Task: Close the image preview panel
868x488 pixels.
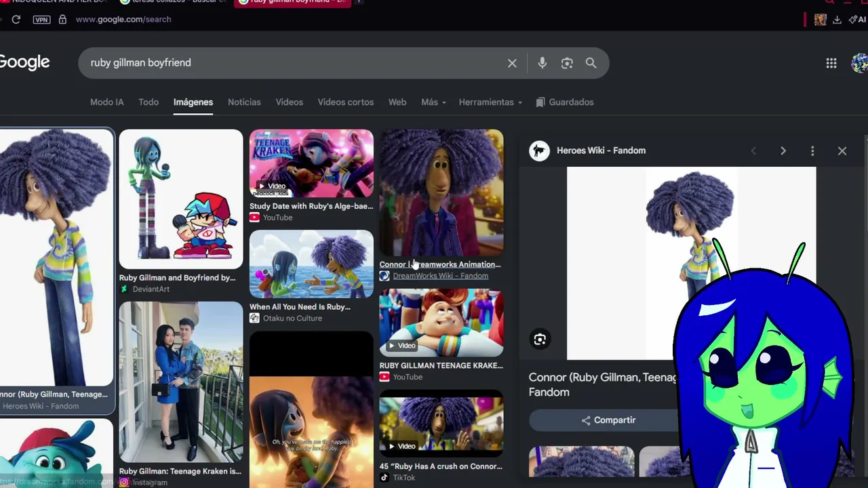Action: (x=842, y=151)
